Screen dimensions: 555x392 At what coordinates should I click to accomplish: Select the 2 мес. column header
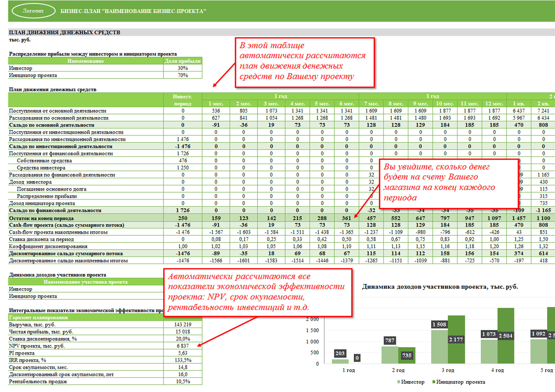[x=243, y=103]
